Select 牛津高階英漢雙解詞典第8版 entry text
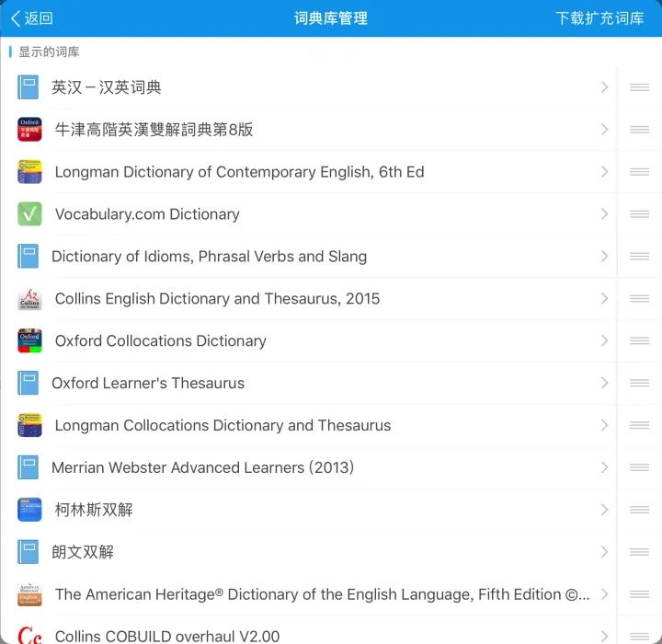The height and width of the screenshot is (644, 662). (154, 130)
